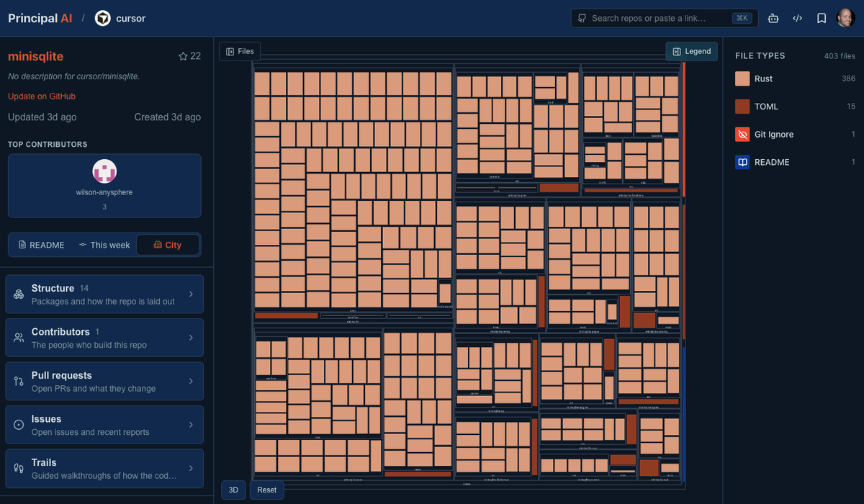The image size is (864, 504).
Task: Toggle the Legend panel button
Action: pos(692,51)
